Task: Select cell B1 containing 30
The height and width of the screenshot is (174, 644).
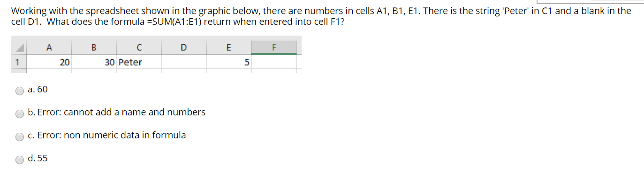Action: (x=94, y=62)
